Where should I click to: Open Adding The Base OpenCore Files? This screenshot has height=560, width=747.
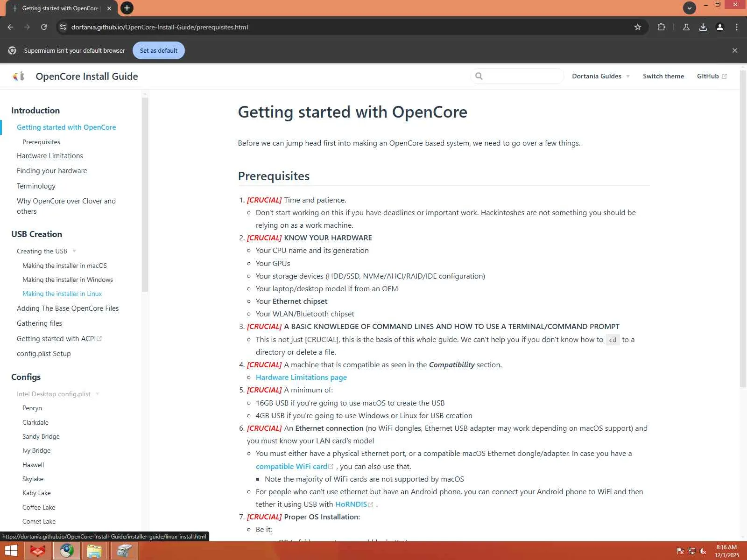[68, 308]
